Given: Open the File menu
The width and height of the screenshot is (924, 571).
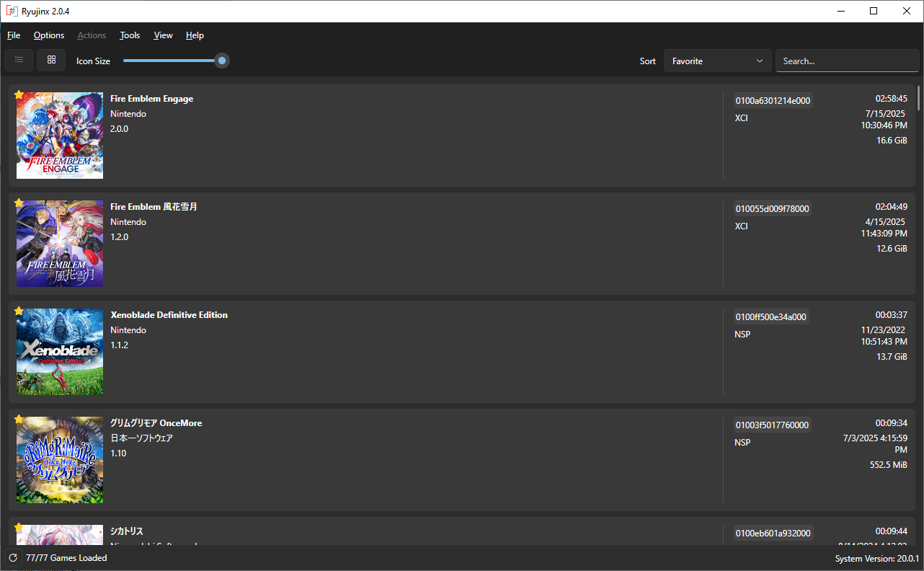Looking at the screenshot, I should [14, 35].
